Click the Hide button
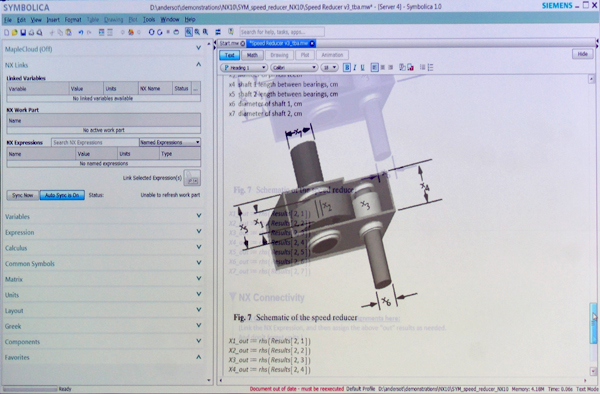Viewport: 600px width, 394px height. point(582,54)
